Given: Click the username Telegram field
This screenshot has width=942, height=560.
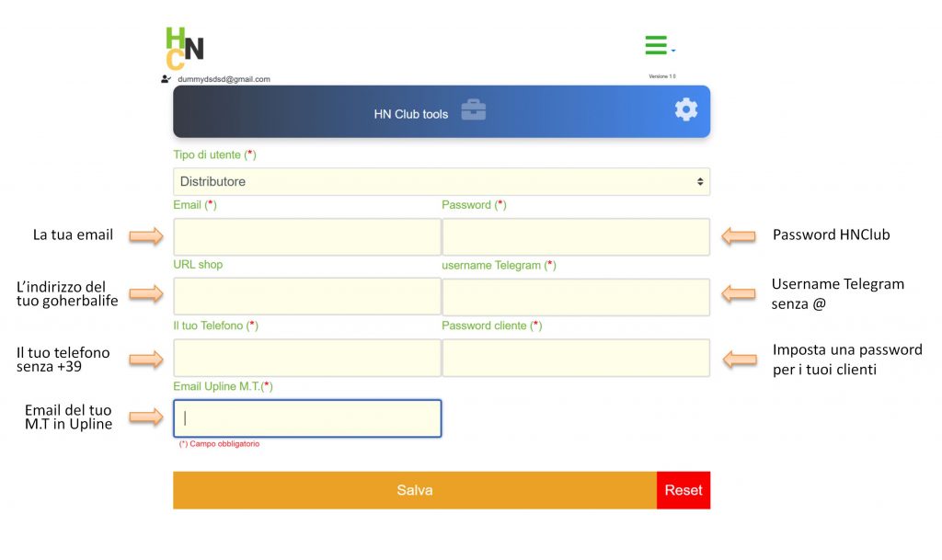Looking at the screenshot, I should click(x=576, y=296).
